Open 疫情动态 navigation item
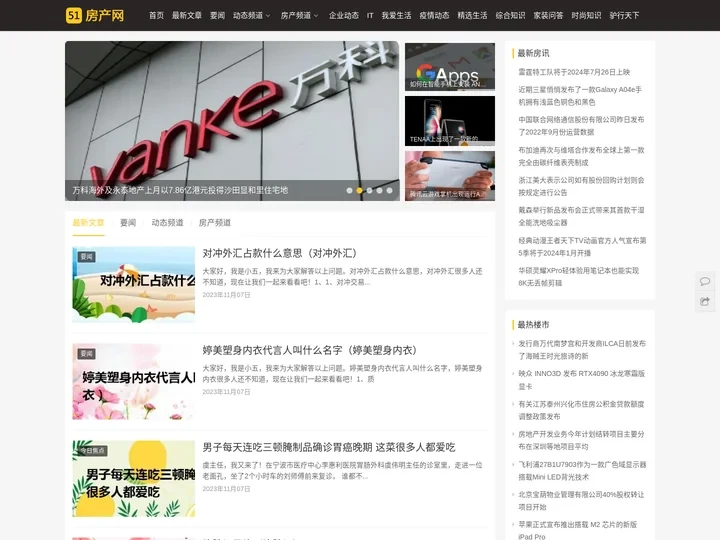720x540 pixels. [434, 16]
